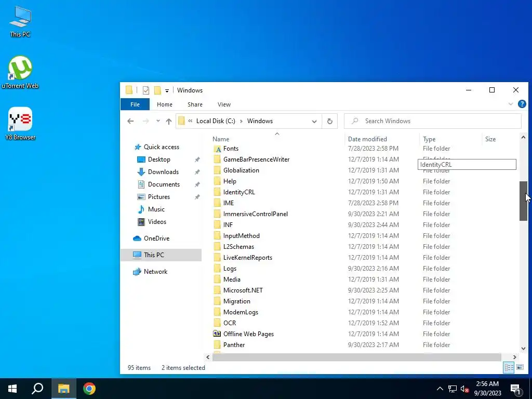Switch to the Home ribbon tab
The height and width of the screenshot is (399, 532).
[x=165, y=104]
